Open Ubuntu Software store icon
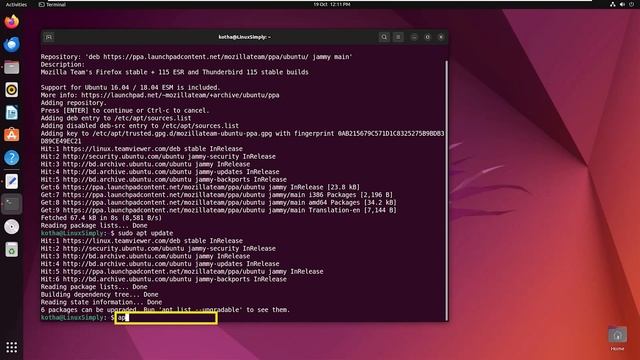This screenshot has width=640, height=360. (x=11, y=135)
